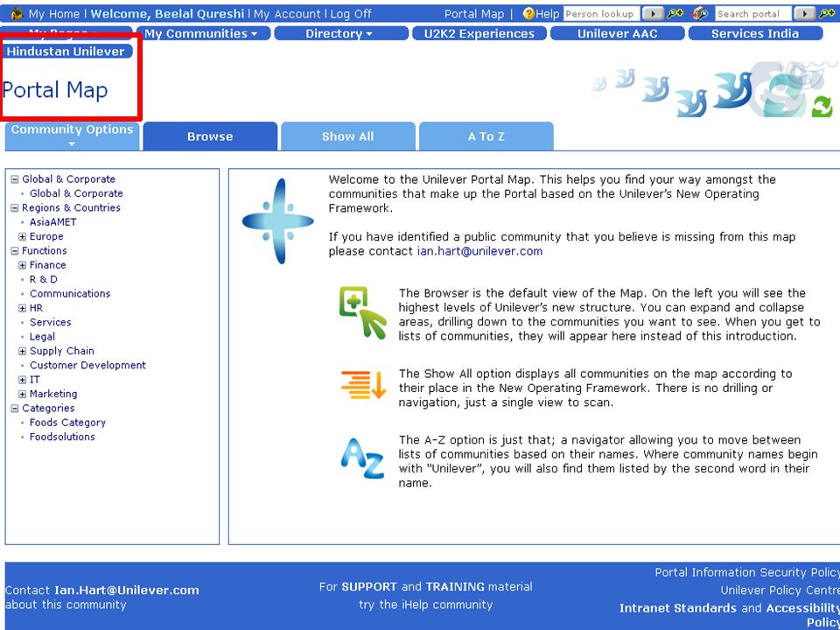The height and width of the screenshot is (630, 840).
Task: Open advanced person search magnifier icon
Action: pyautogui.click(x=675, y=13)
